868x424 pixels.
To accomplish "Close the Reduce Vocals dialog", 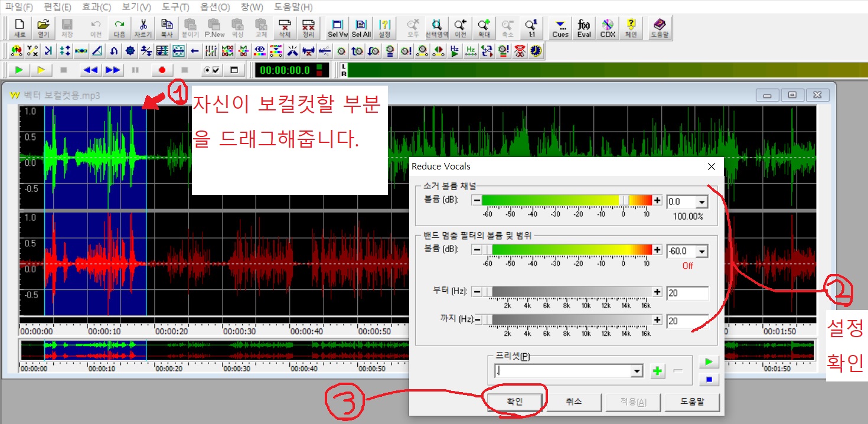I will click(712, 167).
